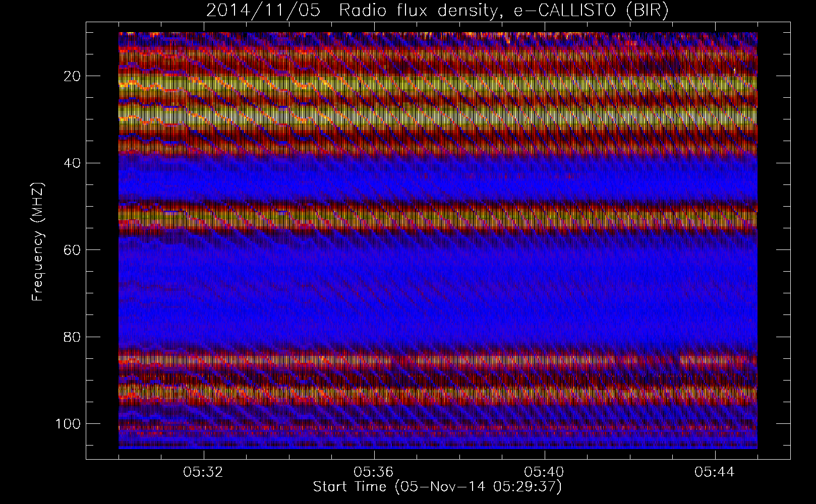Select the 05:44 time tick label
This screenshot has width=816, height=504.
point(715,472)
